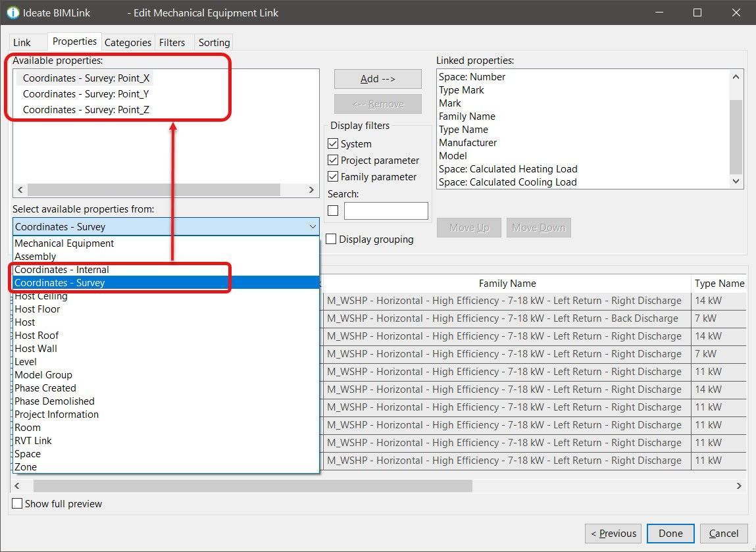Image resolution: width=756 pixels, height=552 pixels.
Task: Switch to the Properties tab
Action: [74, 41]
